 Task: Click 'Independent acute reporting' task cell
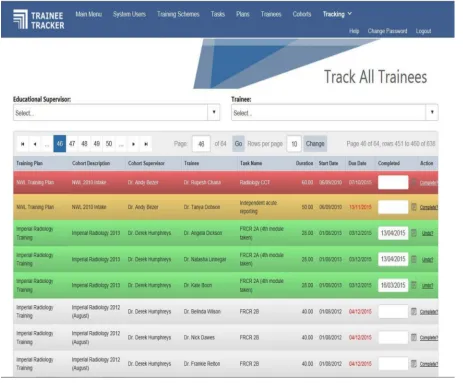[x=258, y=207]
